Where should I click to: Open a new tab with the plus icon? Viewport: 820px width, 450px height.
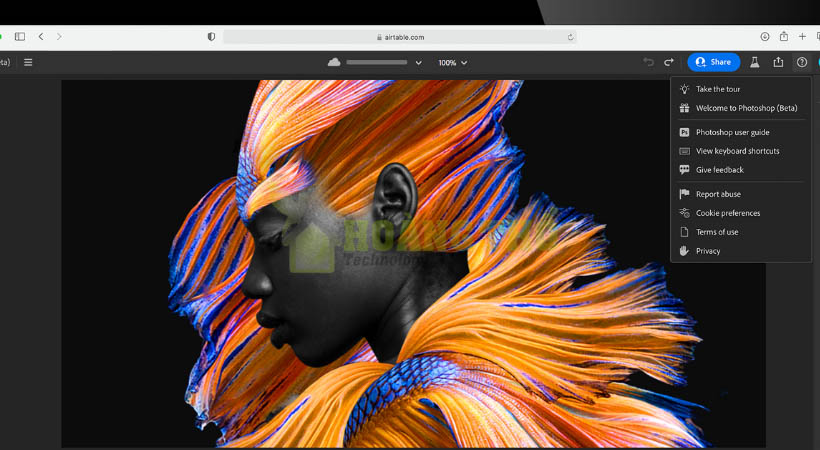tap(802, 37)
